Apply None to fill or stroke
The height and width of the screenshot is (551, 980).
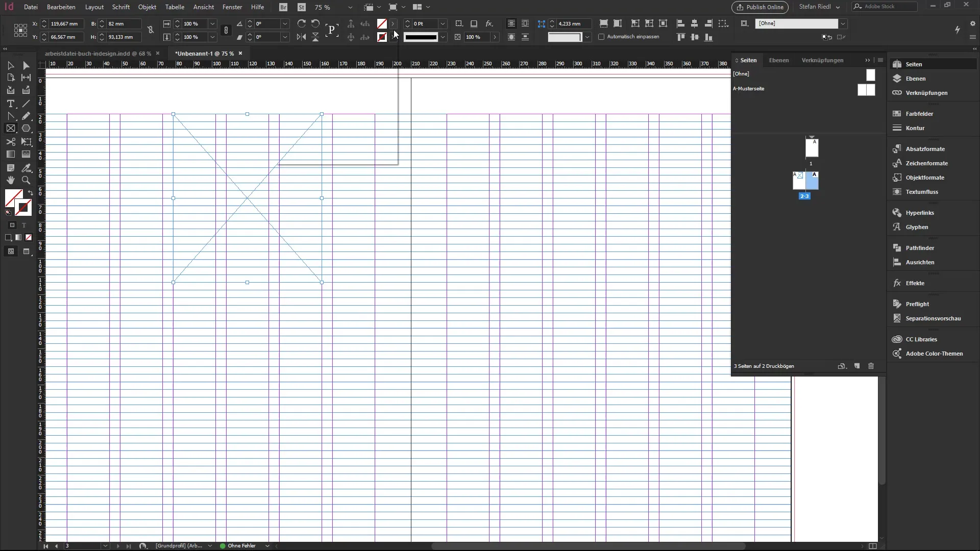tap(29, 237)
